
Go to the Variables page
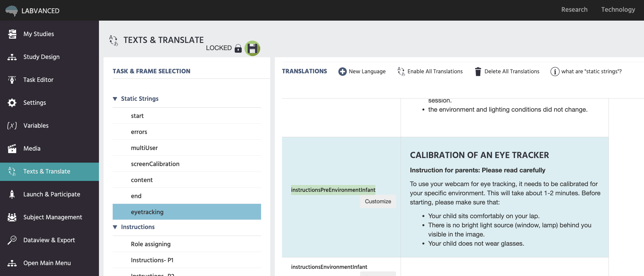point(36,126)
